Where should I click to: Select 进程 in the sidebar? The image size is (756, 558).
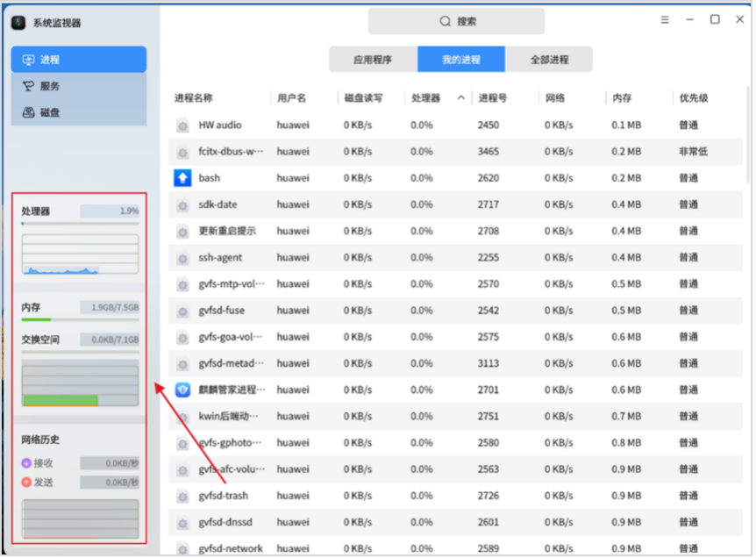click(x=78, y=60)
